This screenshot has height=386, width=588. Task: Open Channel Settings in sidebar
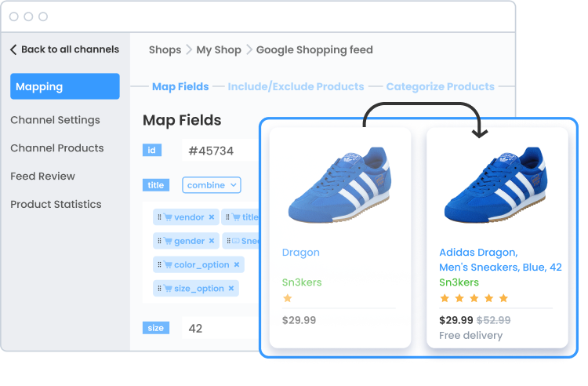pos(55,120)
